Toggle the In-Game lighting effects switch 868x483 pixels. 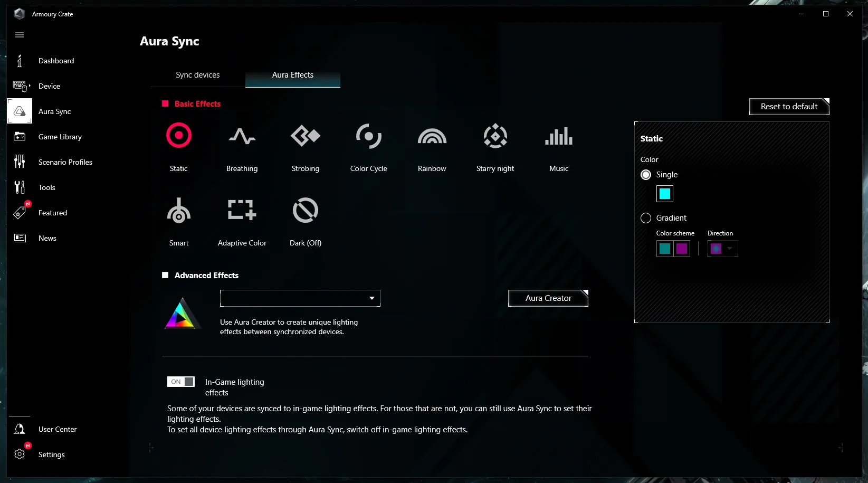(x=181, y=382)
